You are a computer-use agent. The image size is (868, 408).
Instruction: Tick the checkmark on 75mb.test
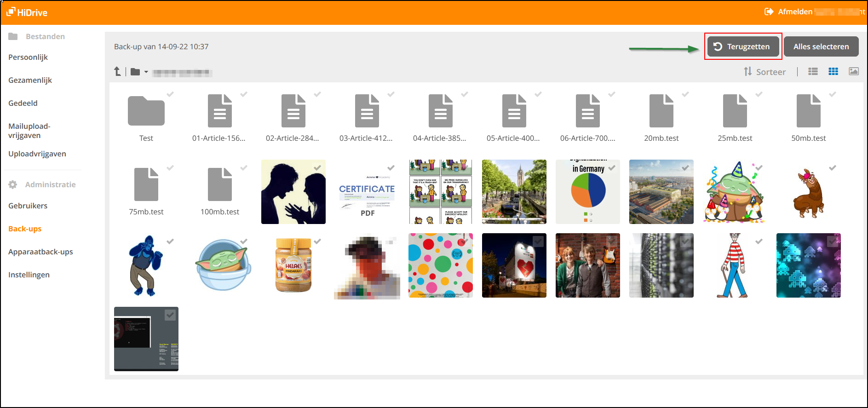coord(170,167)
